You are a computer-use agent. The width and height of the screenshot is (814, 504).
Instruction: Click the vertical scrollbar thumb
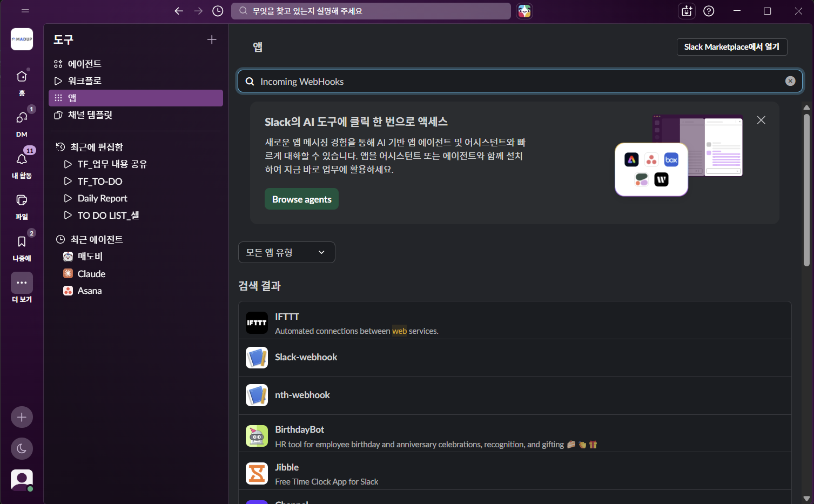806,189
